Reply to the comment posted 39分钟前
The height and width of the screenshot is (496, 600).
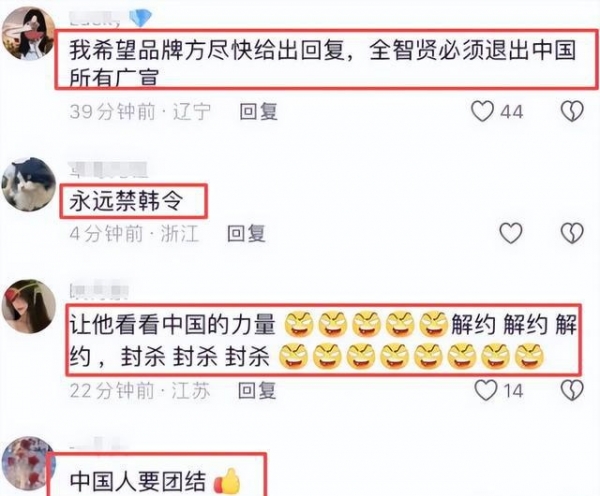click(258, 112)
